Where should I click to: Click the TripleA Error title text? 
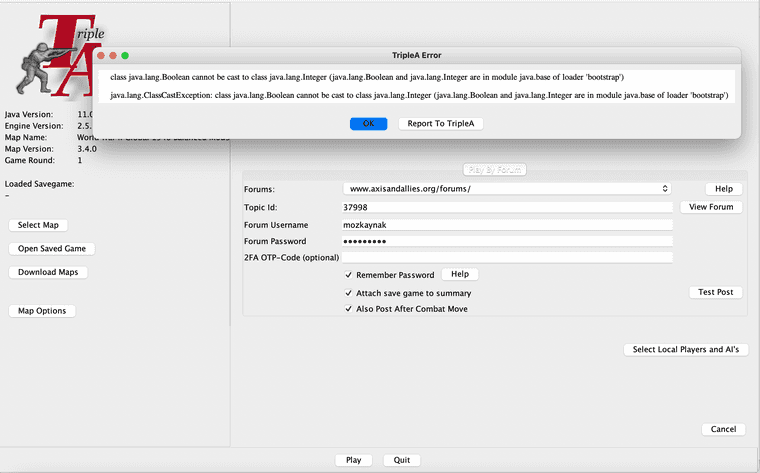tap(417, 55)
